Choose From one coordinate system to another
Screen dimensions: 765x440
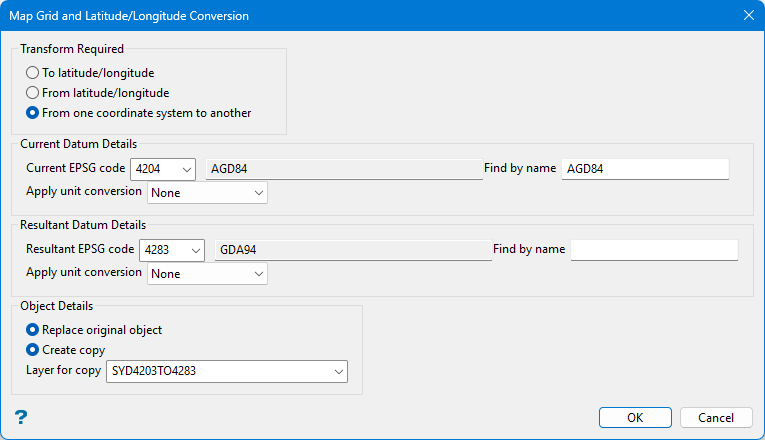pos(33,113)
